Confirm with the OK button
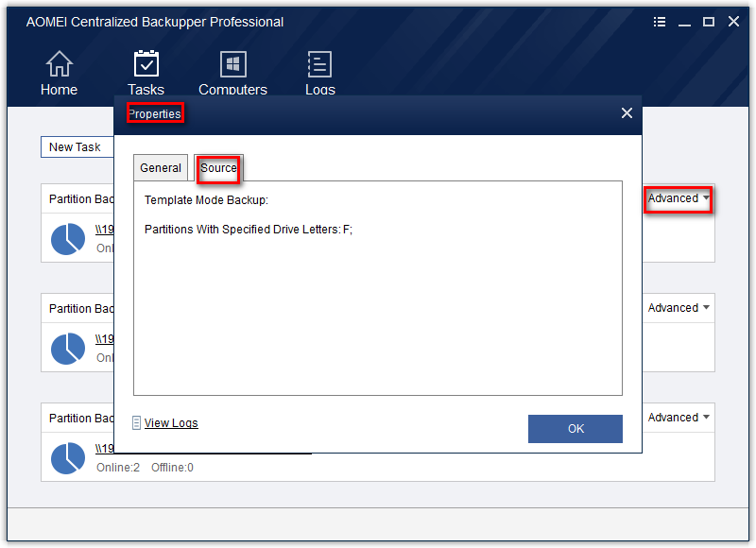The width and height of the screenshot is (756, 548). [x=576, y=428]
